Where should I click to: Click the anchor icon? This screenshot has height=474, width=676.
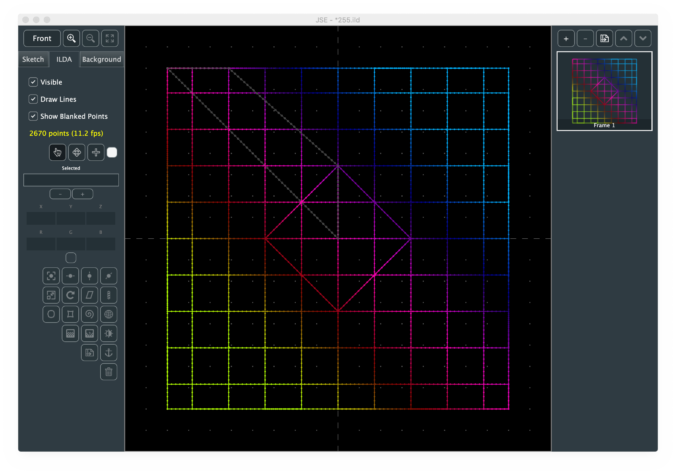point(108,352)
